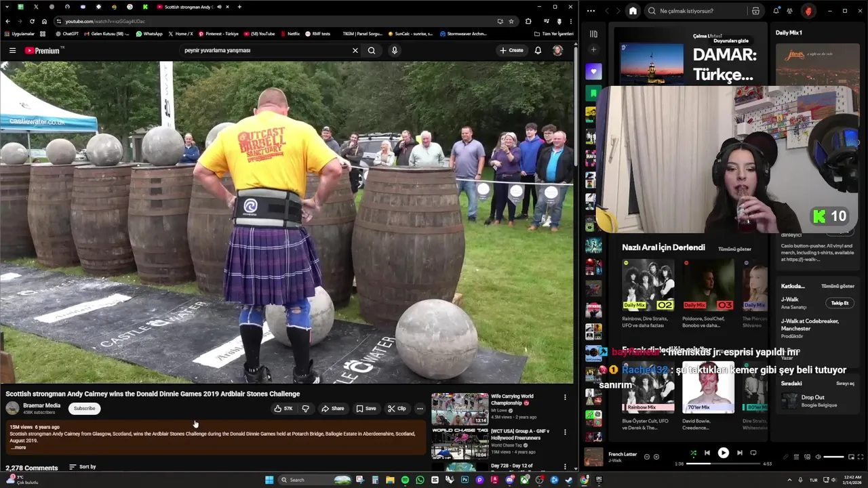Image resolution: width=868 pixels, height=488 pixels.
Task: Start voice search with microphone icon
Action: tap(394, 50)
